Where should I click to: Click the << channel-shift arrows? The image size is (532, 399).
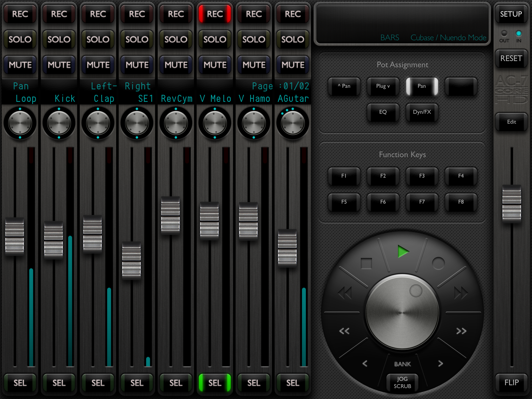[344, 331]
